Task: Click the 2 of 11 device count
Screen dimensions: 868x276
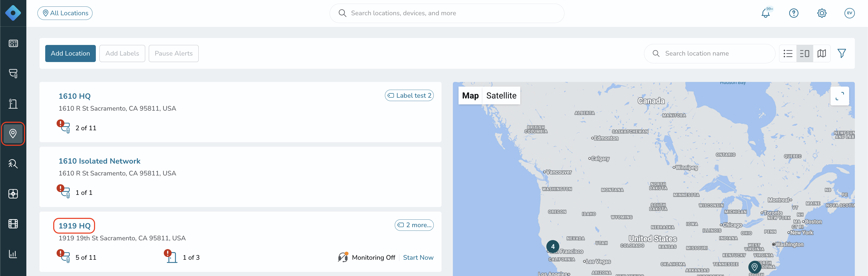Action: [86, 128]
